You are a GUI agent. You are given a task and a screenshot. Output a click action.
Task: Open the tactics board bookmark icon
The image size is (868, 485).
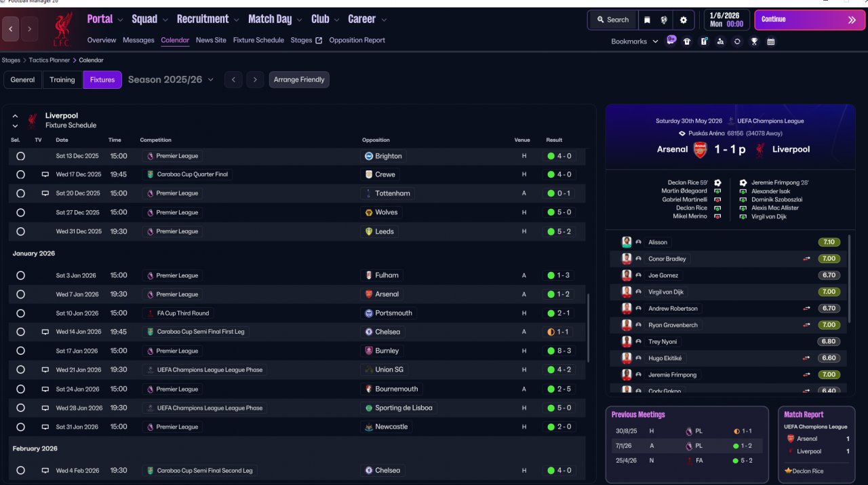704,41
